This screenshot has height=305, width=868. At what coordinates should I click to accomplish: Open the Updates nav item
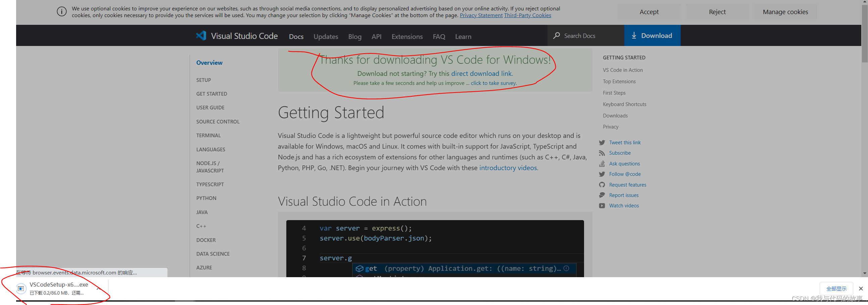326,36
